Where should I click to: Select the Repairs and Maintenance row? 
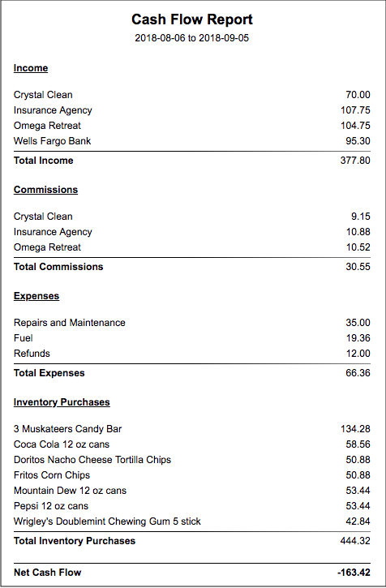(x=191, y=323)
